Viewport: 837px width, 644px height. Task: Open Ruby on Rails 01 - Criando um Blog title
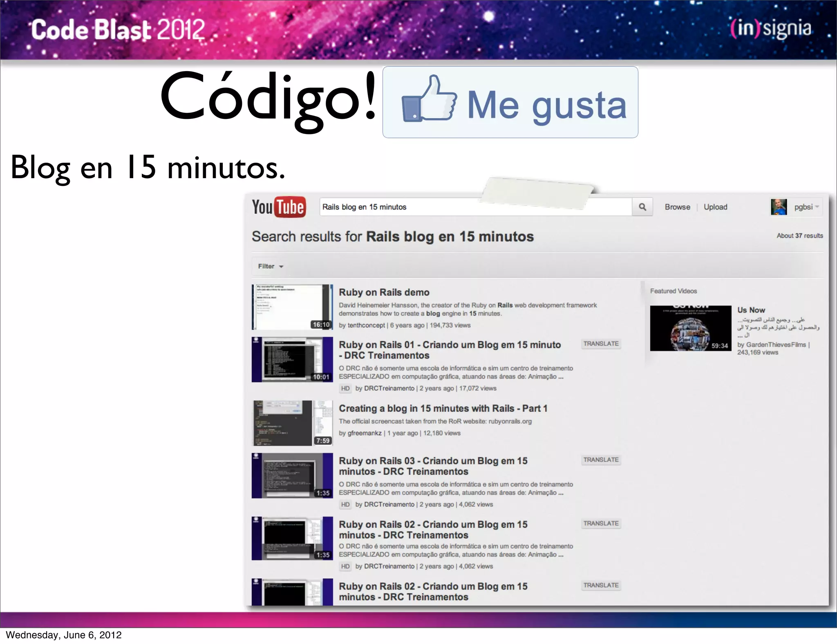point(450,350)
